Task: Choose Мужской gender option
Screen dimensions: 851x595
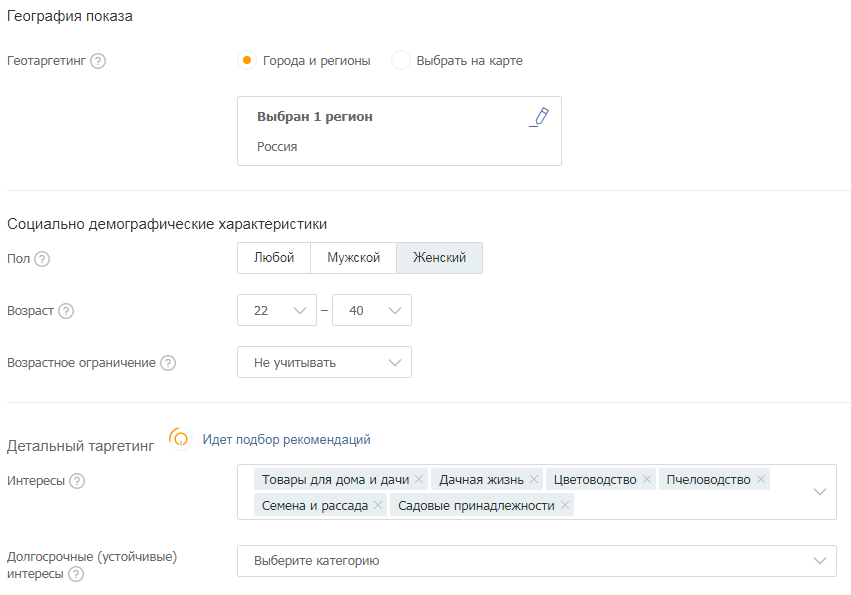Action: (353, 258)
